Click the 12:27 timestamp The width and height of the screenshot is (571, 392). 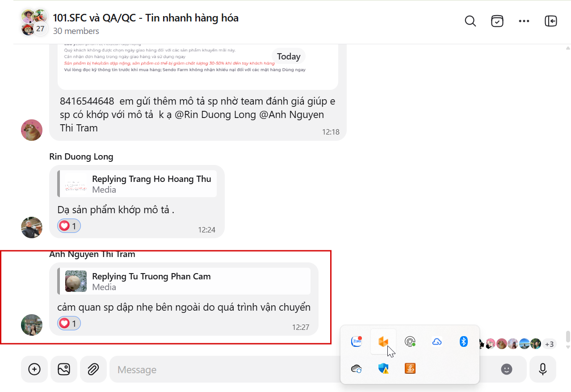[301, 327]
